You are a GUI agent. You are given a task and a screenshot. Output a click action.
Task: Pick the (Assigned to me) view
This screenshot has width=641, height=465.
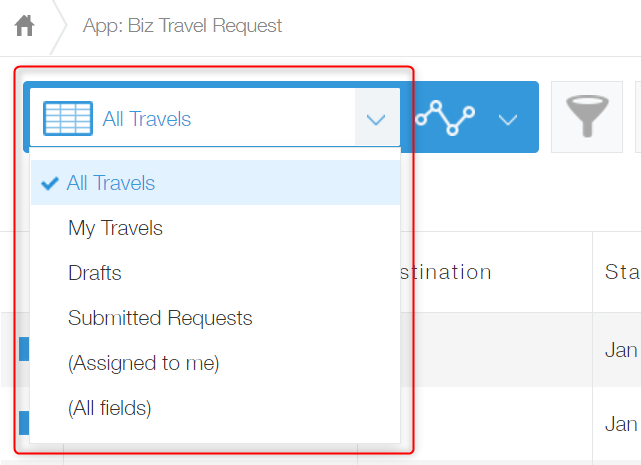point(143,363)
